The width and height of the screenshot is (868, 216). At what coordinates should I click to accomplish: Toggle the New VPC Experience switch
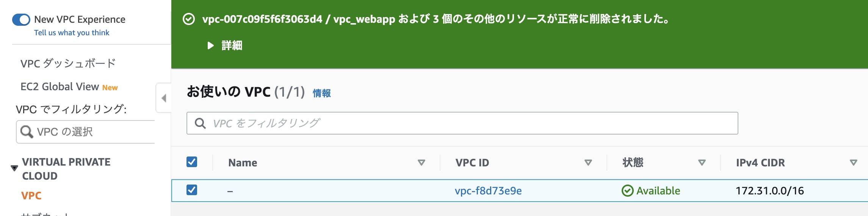point(21,20)
